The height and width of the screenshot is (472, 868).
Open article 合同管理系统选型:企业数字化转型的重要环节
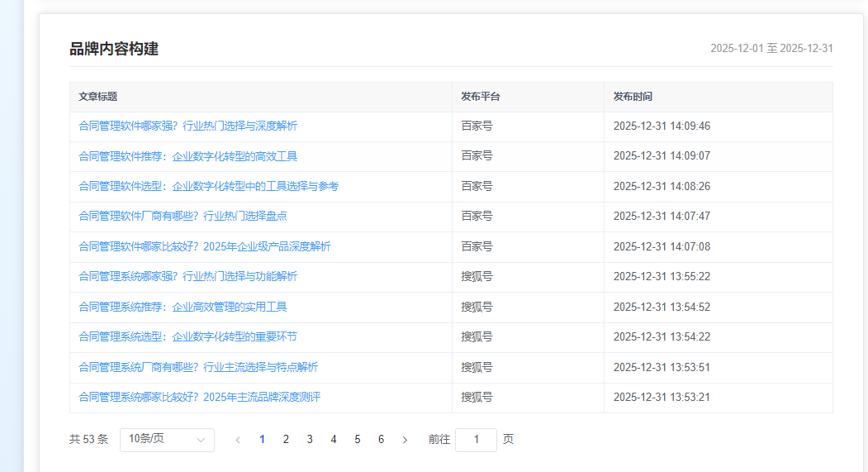pos(187,336)
